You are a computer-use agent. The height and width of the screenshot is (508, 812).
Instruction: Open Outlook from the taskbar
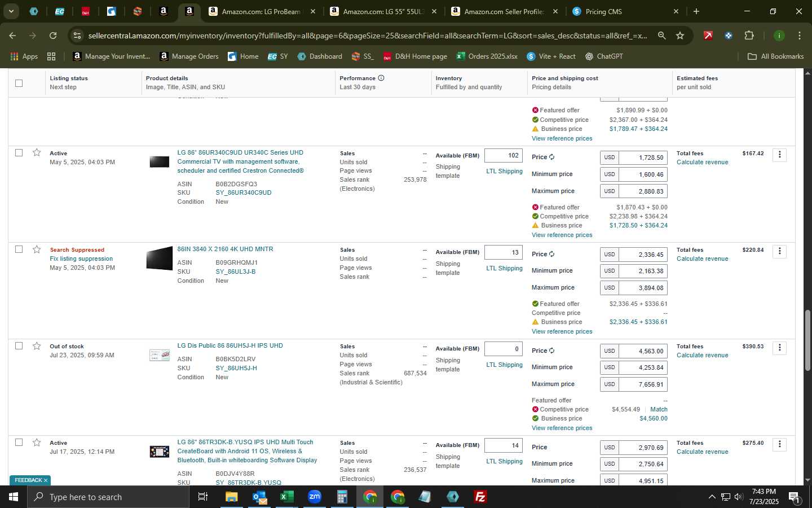tap(259, 497)
